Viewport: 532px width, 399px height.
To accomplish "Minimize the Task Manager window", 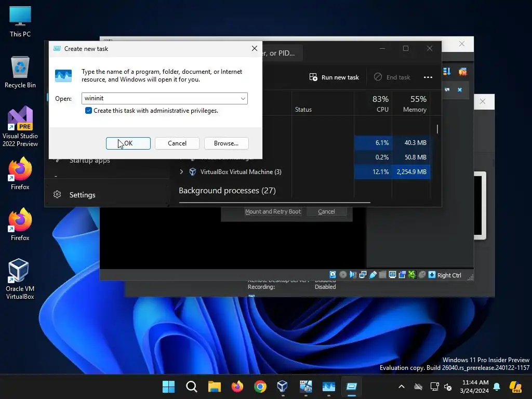I will [x=382, y=48].
